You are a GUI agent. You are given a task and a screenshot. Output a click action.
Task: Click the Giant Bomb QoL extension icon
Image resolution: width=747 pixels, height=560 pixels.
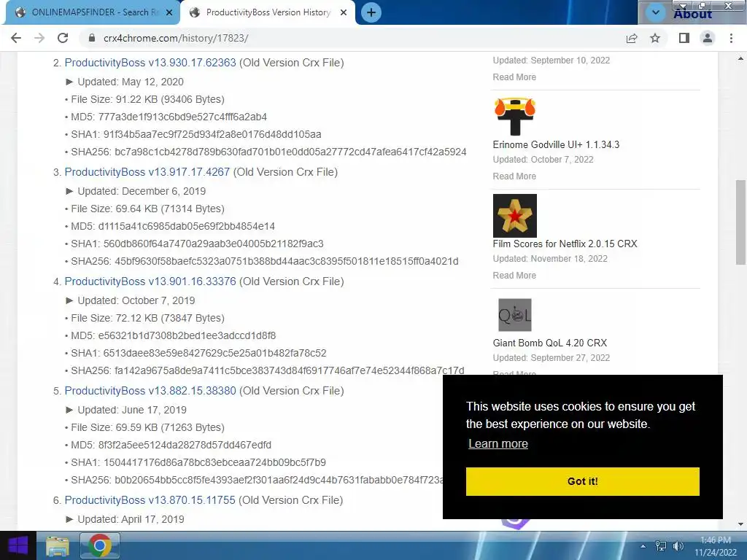coord(514,315)
